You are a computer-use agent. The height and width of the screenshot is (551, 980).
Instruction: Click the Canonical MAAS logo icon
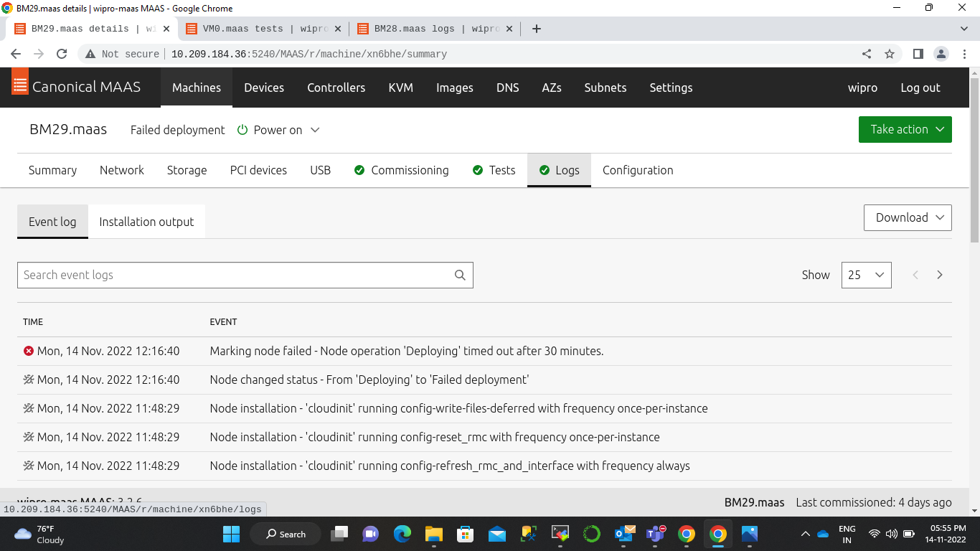point(20,85)
